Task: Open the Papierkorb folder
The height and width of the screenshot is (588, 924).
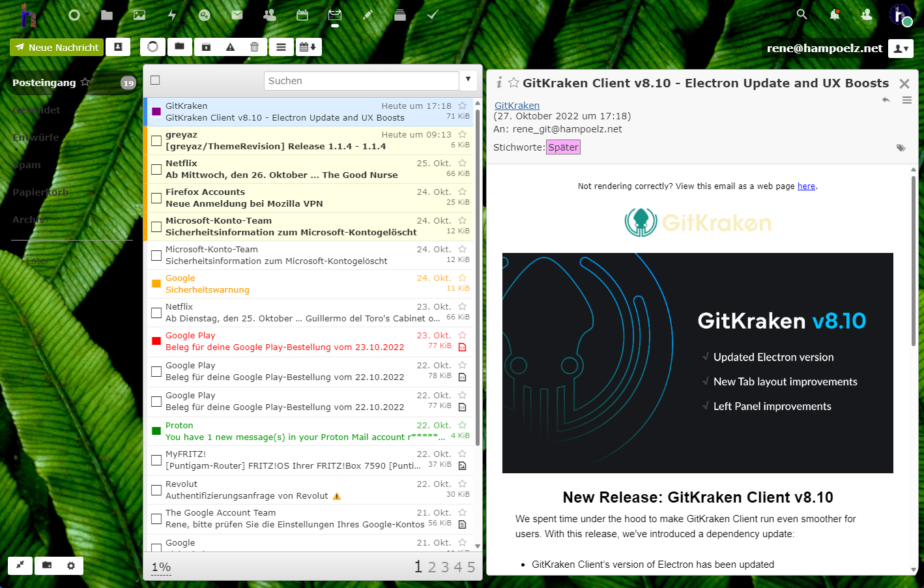Action: coord(40,192)
